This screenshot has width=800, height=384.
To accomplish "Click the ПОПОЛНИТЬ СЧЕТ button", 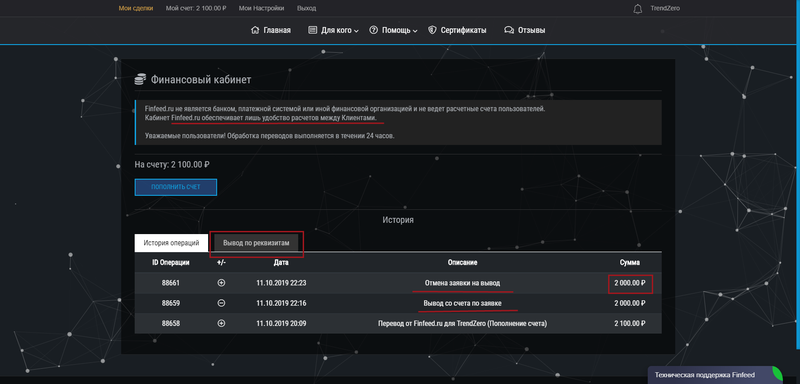I will tap(176, 187).
